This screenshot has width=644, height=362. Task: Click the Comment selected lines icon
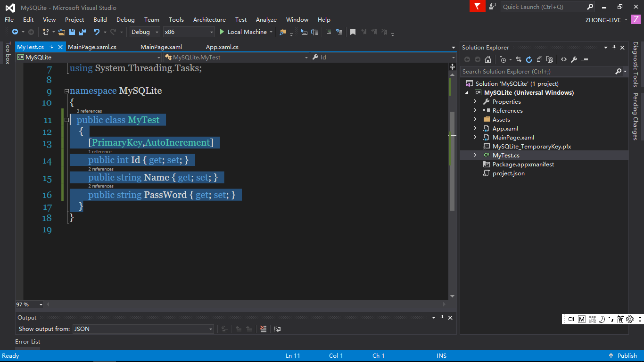coord(329,32)
